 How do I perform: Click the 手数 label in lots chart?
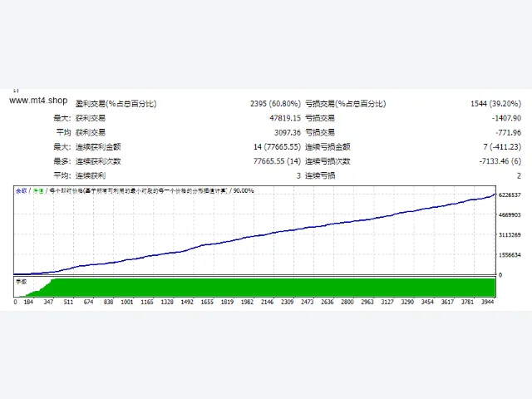(22, 282)
